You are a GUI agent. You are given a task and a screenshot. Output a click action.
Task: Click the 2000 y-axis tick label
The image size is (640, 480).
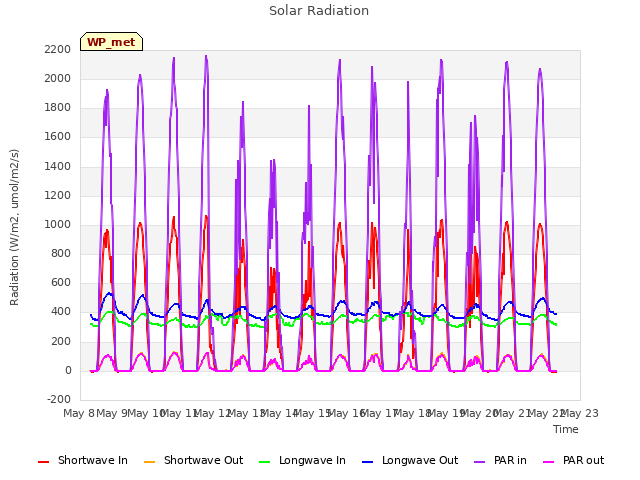tap(58, 78)
